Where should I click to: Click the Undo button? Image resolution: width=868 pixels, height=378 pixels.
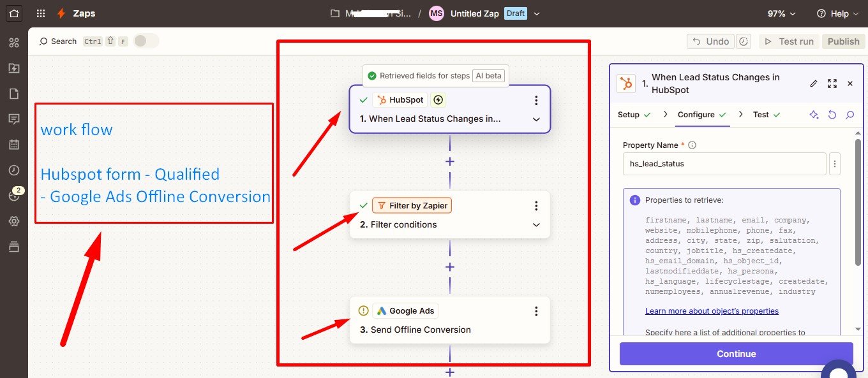tap(710, 41)
